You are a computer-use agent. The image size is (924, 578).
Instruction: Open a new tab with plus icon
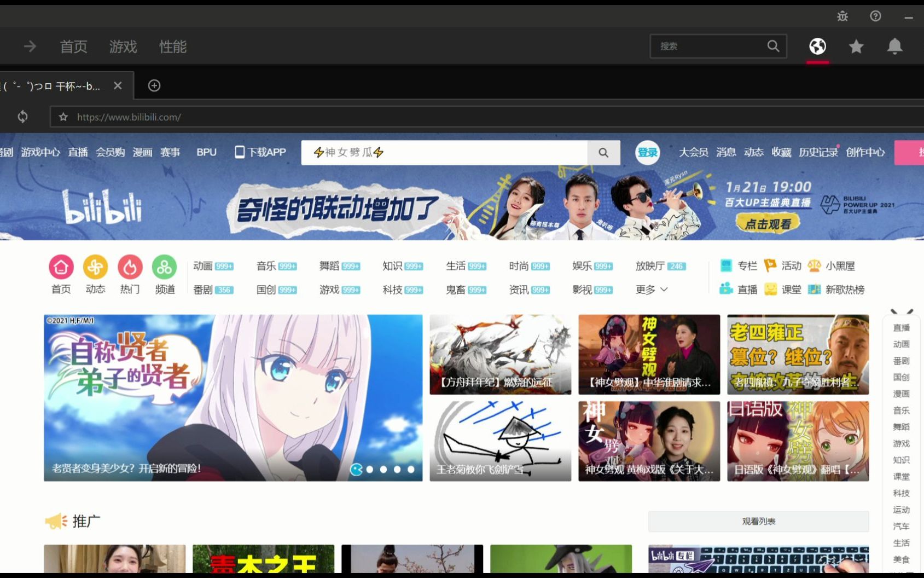[154, 86]
